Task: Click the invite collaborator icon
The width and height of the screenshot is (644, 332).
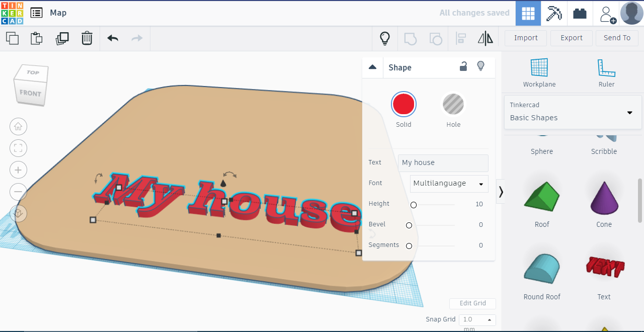Action: click(607, 14)
